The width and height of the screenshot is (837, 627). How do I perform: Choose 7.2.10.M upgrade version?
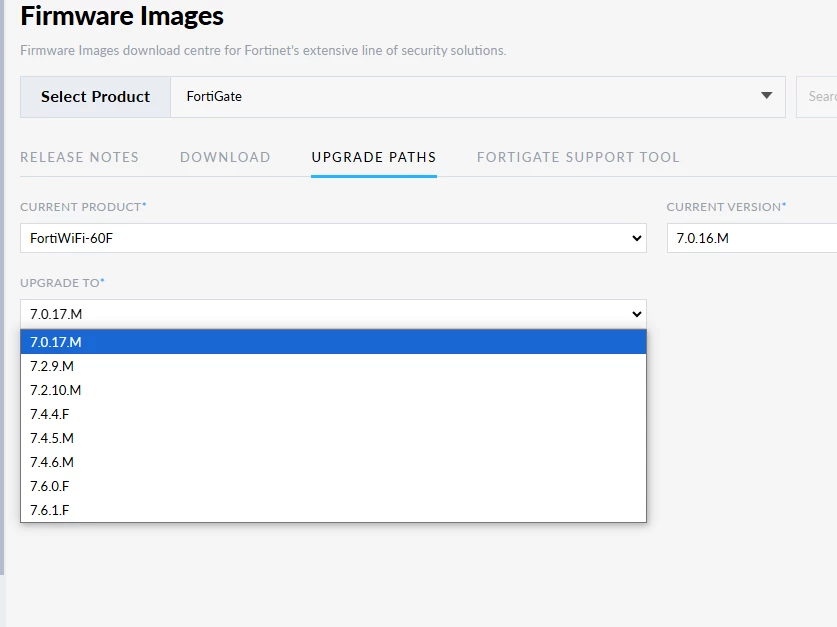coord(333,390)
